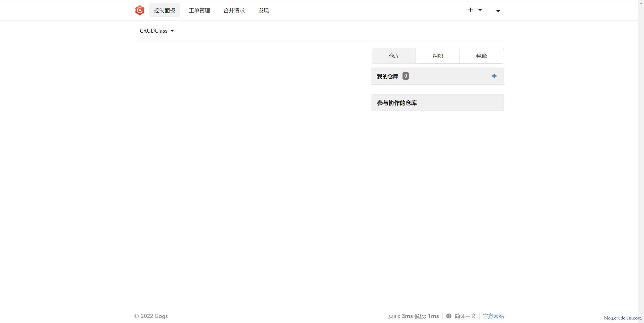Click the Gogs logo

click(x=140, y=10)
